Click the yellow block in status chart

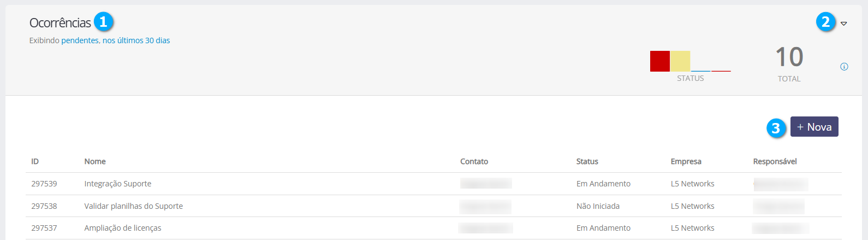680,61
